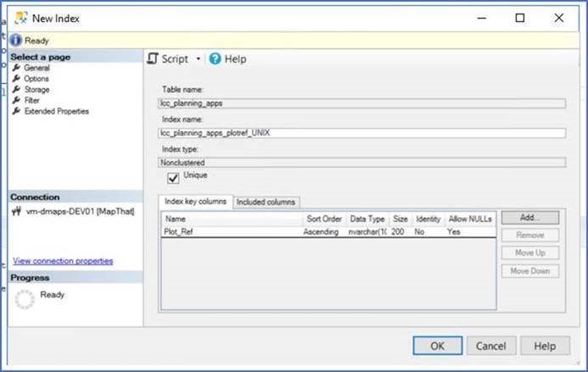Maximize the New Index window
588x372 pixels.
520,18
